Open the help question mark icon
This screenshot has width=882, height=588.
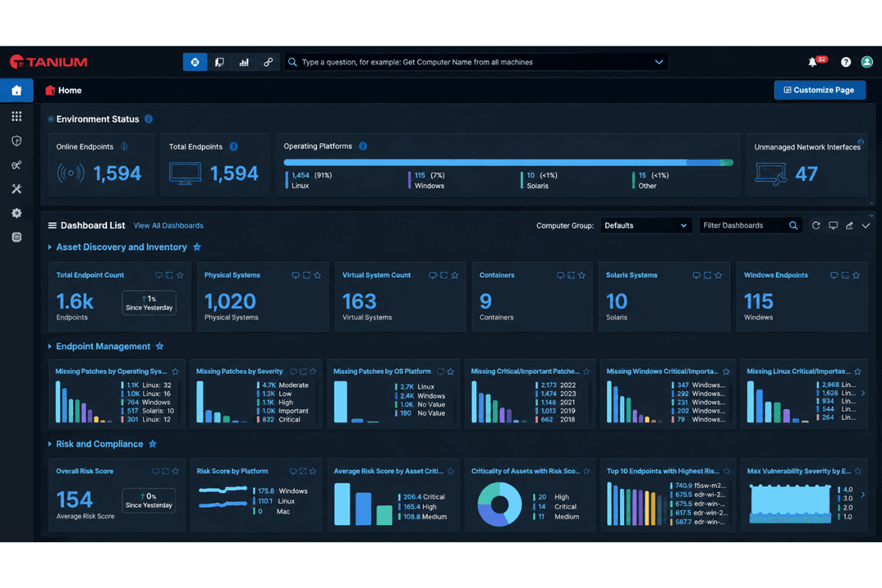point(845,62)
